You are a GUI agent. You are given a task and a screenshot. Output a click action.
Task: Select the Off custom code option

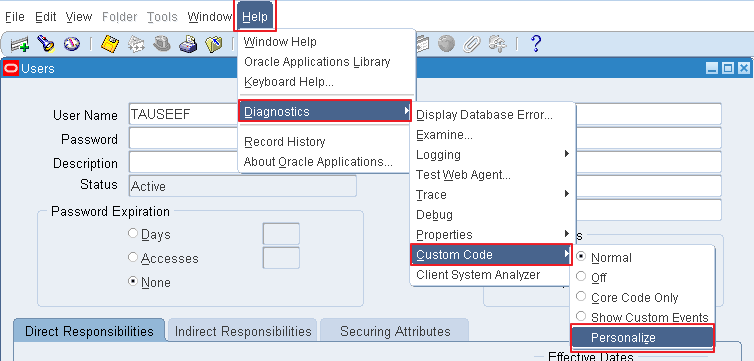point(581,276)
